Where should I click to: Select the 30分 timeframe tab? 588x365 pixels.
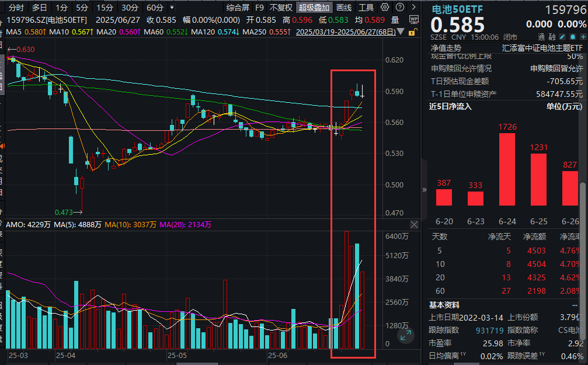130,8
